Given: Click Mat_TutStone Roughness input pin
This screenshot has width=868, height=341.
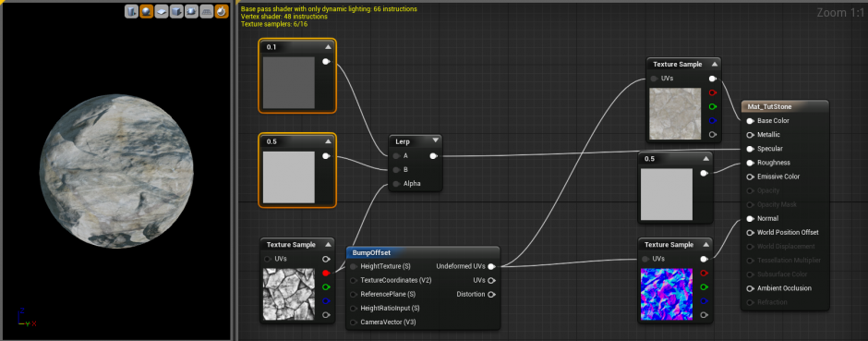Looking at the screenshot, I should pos(750,163).
